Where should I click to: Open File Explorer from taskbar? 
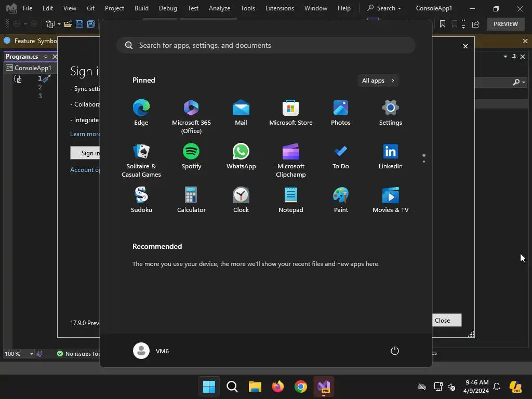pyautogui.click(x=255, y=387)
